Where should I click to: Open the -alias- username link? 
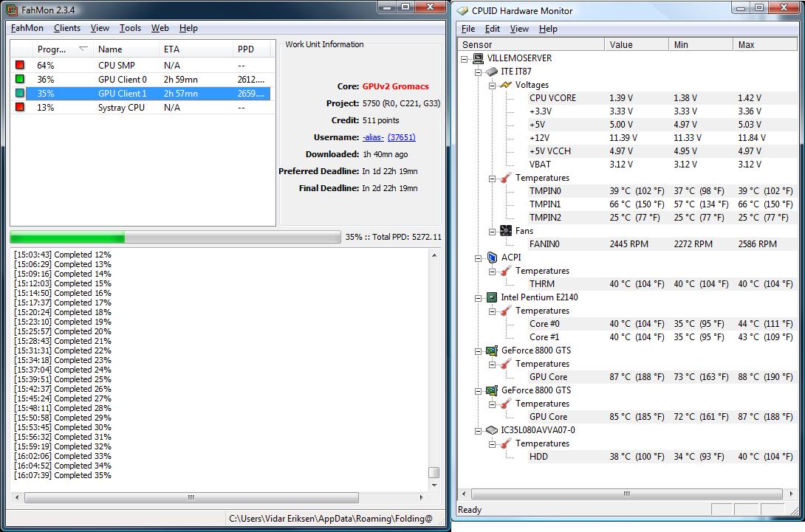[x=373, y=137]
